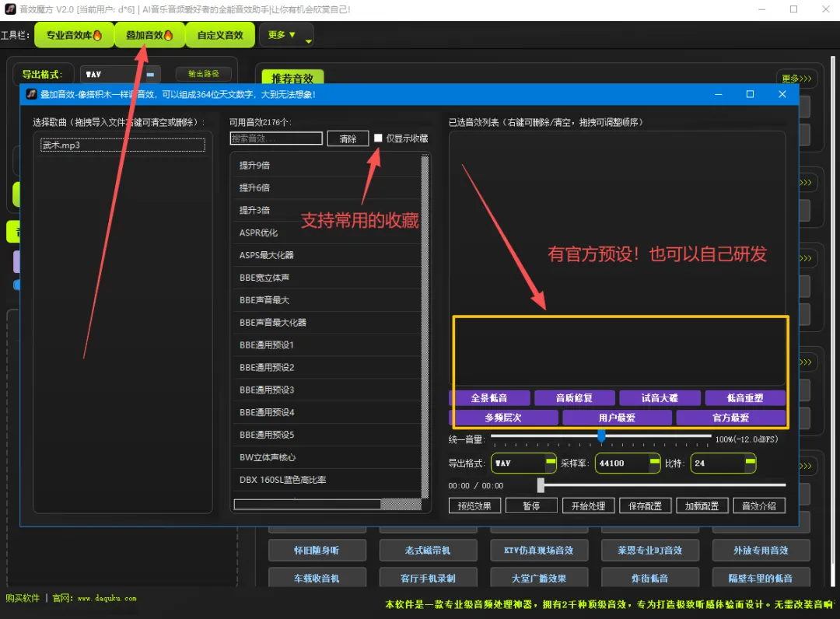Click the 搜索音效 search field
This screenshot has width=840, height=619.
tap(276, 138)
